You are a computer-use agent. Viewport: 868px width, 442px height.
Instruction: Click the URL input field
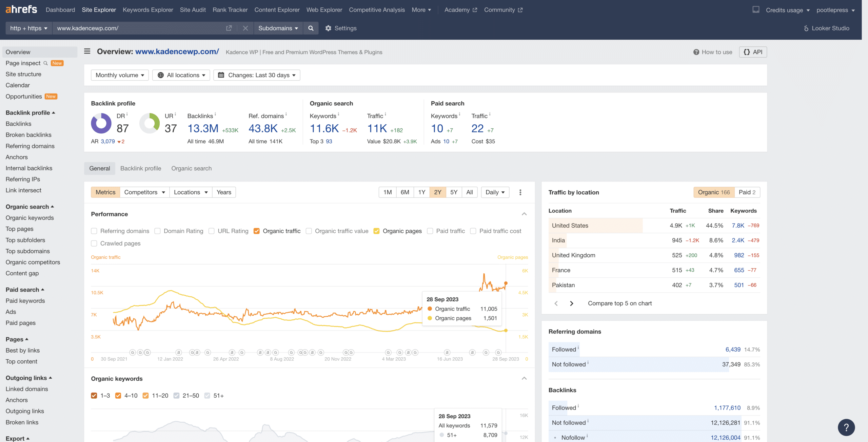coord(138,28)
